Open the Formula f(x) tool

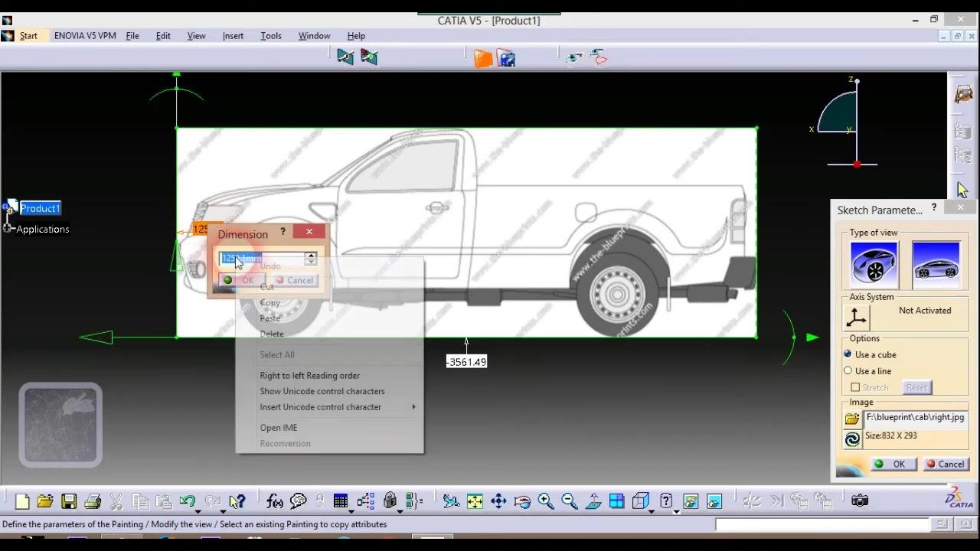[275, 501]
